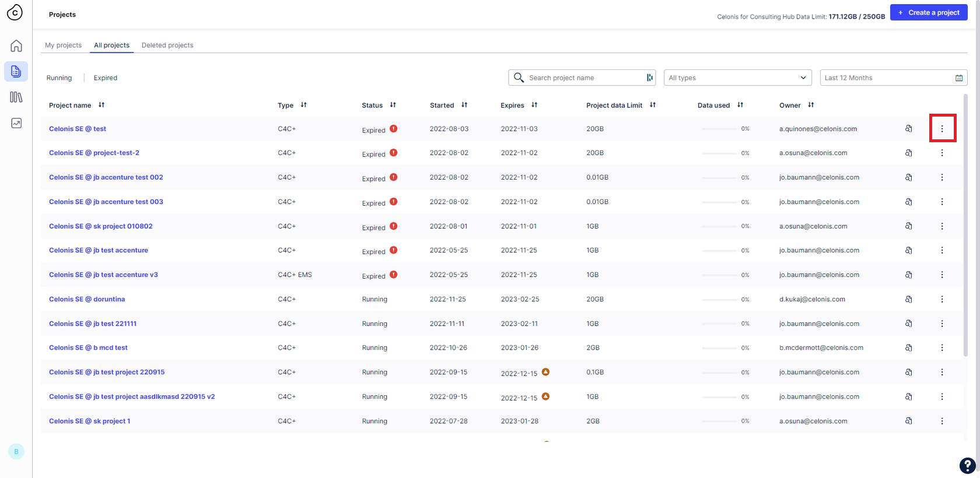The image size is (980, 478).
Task: Switch to My projects tab
Action: (x=63, y=45)
